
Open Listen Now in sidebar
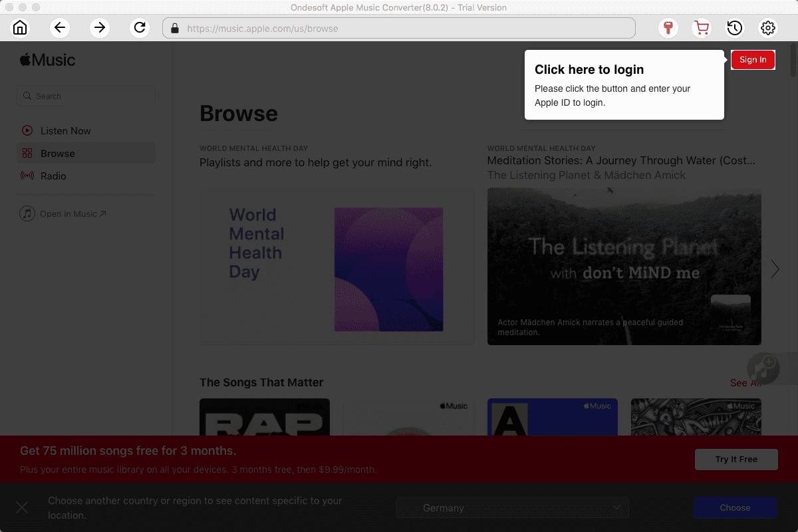click(x=86, y=131)
